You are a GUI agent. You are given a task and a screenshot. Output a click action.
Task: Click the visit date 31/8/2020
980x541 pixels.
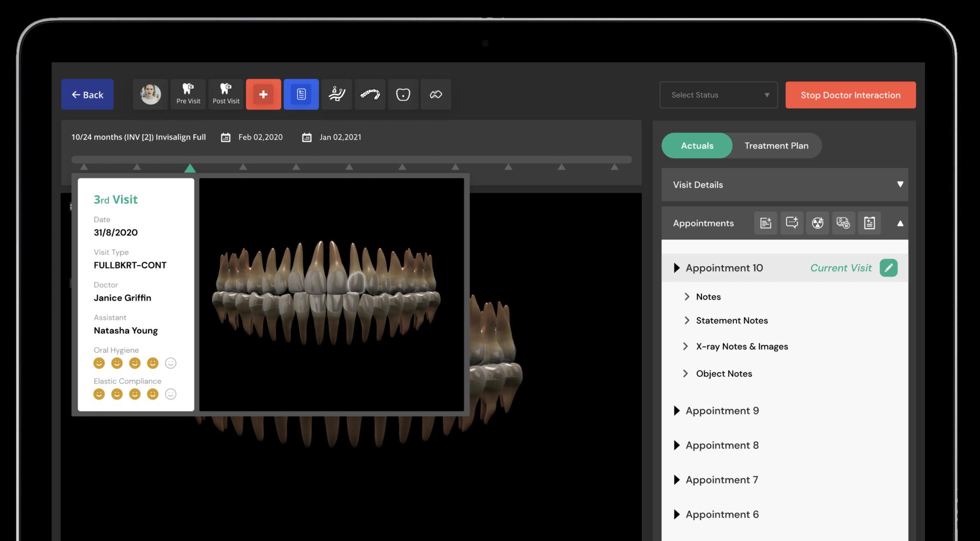116,233
